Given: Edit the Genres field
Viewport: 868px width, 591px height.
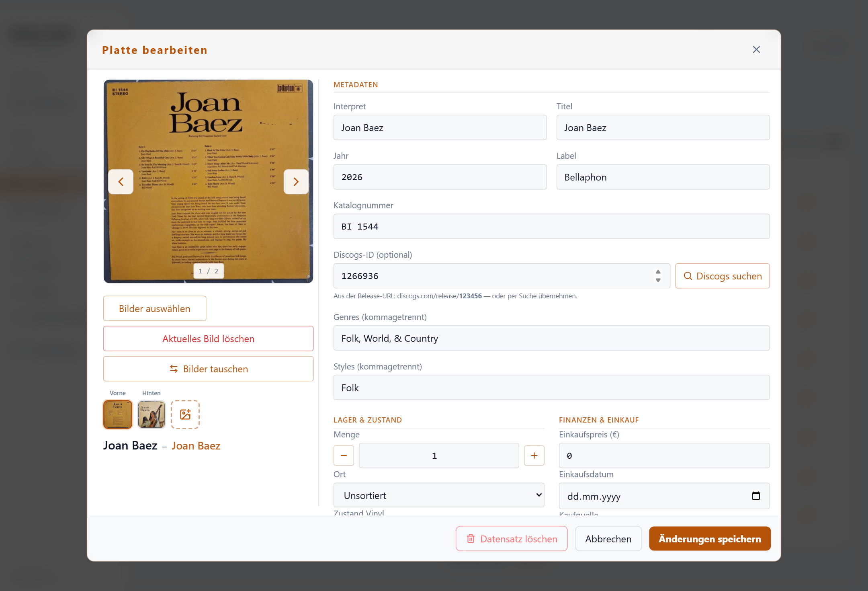Looking at the screenshot, I should (x=552, y=338).
